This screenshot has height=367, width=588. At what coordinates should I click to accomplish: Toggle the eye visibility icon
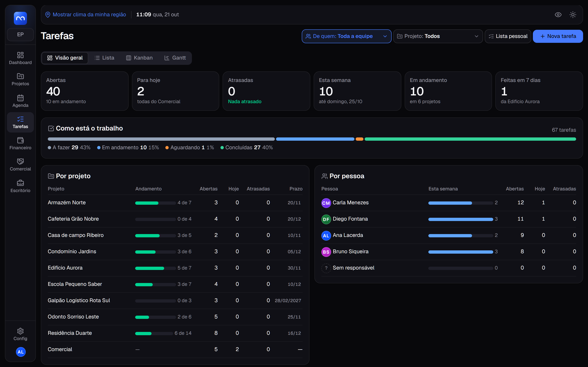[558, 14]
